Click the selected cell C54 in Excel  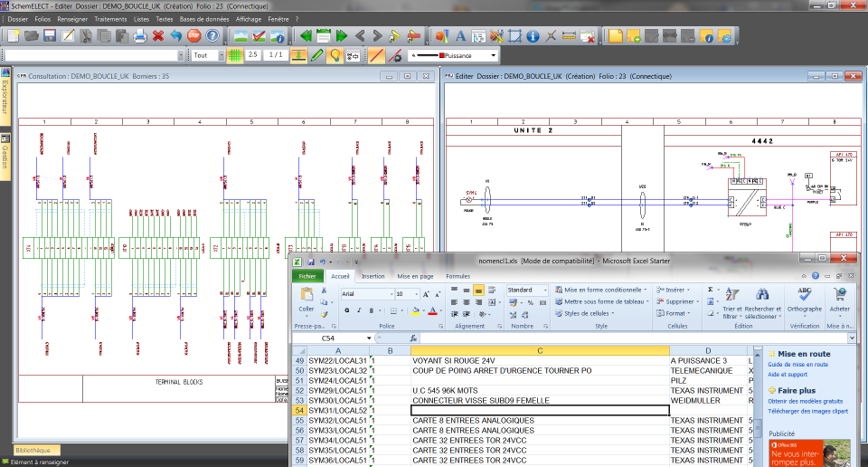tap(540, 411)
